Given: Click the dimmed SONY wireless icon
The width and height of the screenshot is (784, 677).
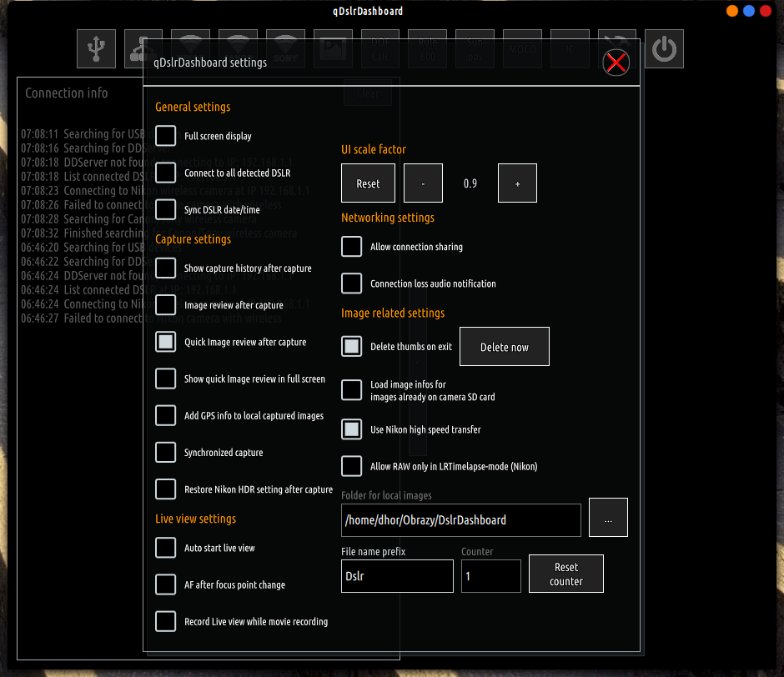Looking at the screenshot, I should coord(285,48).
